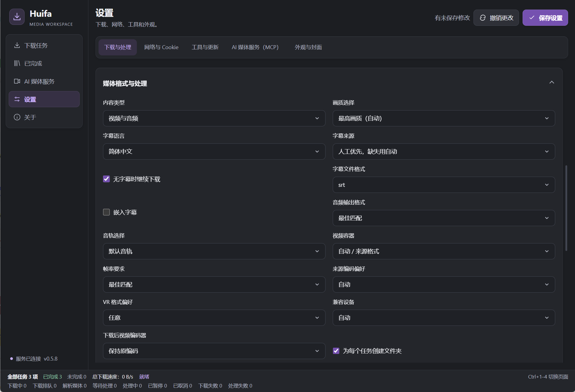Switch to the 下载与处理 tab
Screen dimensions: 575x392
pyautogui.click(x=118, y=47)
